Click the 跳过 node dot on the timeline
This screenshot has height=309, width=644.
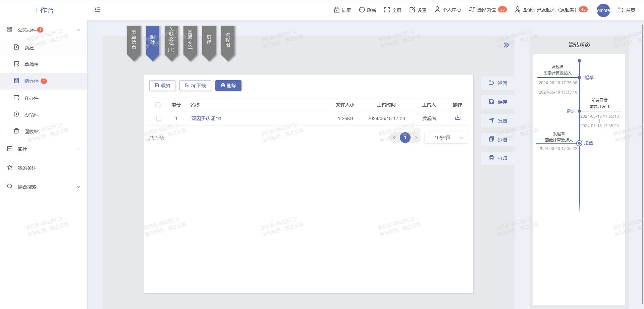(x=579, y=111)
